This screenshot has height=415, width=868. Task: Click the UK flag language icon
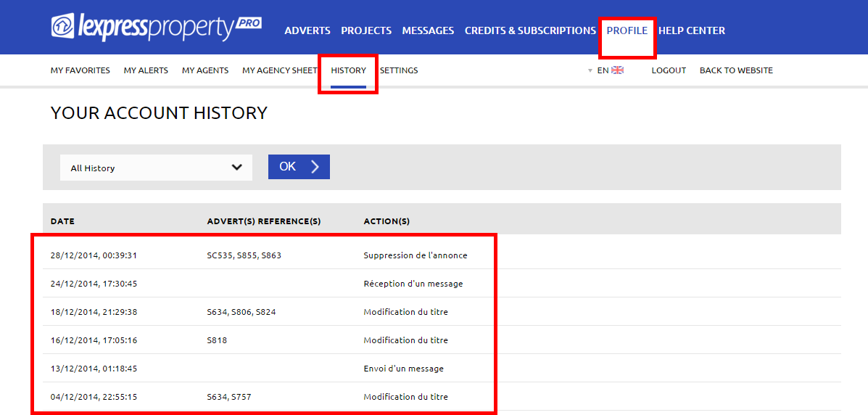(x=617, y=70)
